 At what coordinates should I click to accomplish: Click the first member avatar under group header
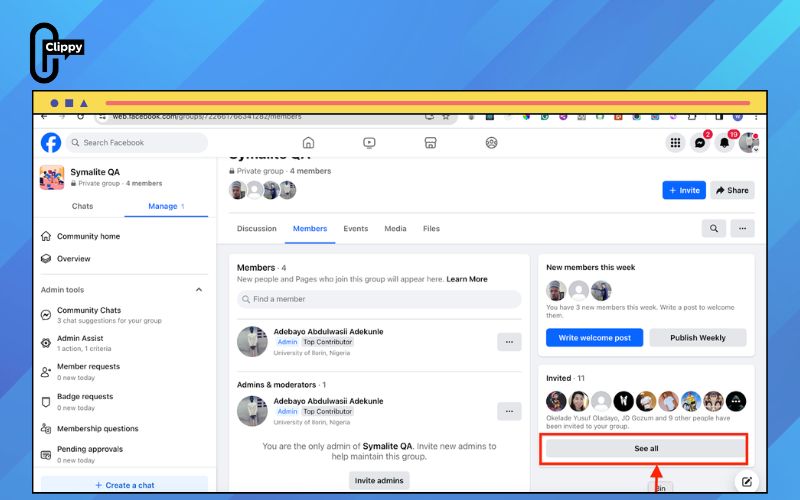click(x=238, y=190)
